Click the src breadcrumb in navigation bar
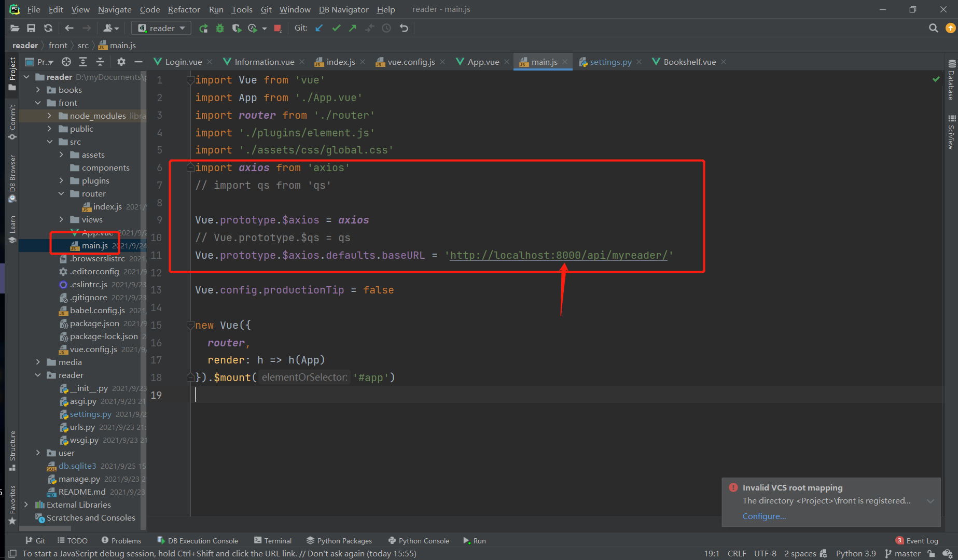Viewport: 958px width, 560px height. pos(83,45)
